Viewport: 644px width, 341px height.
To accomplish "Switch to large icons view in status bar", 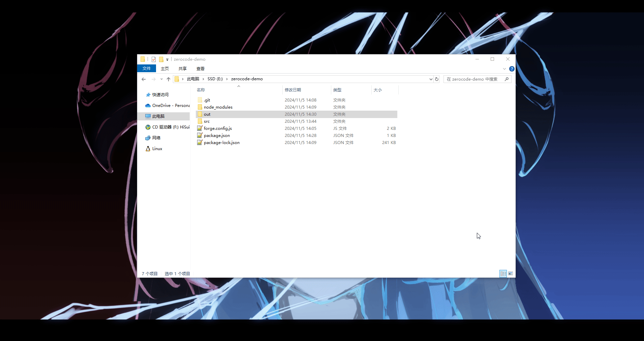I will 511,274.
